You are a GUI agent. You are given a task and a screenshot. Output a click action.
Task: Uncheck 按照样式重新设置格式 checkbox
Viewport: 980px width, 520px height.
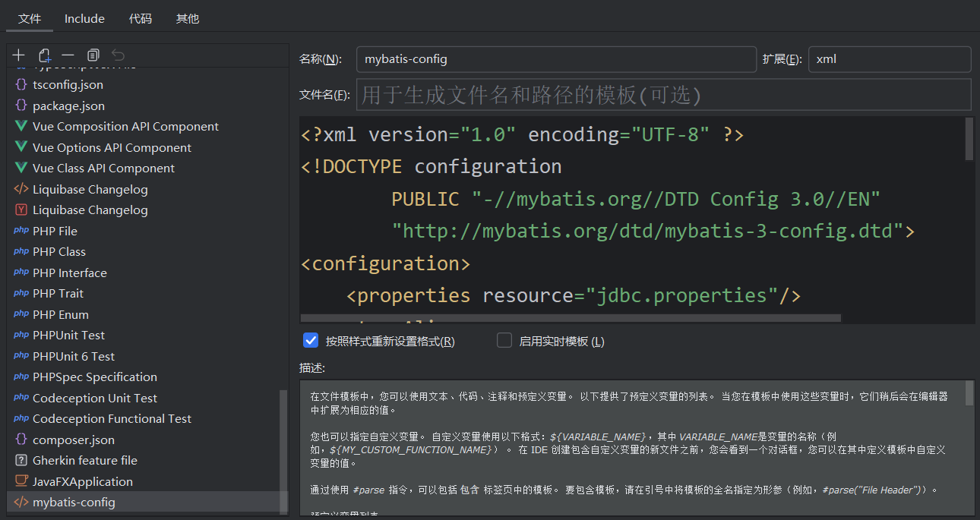click(x=310, y=341)
